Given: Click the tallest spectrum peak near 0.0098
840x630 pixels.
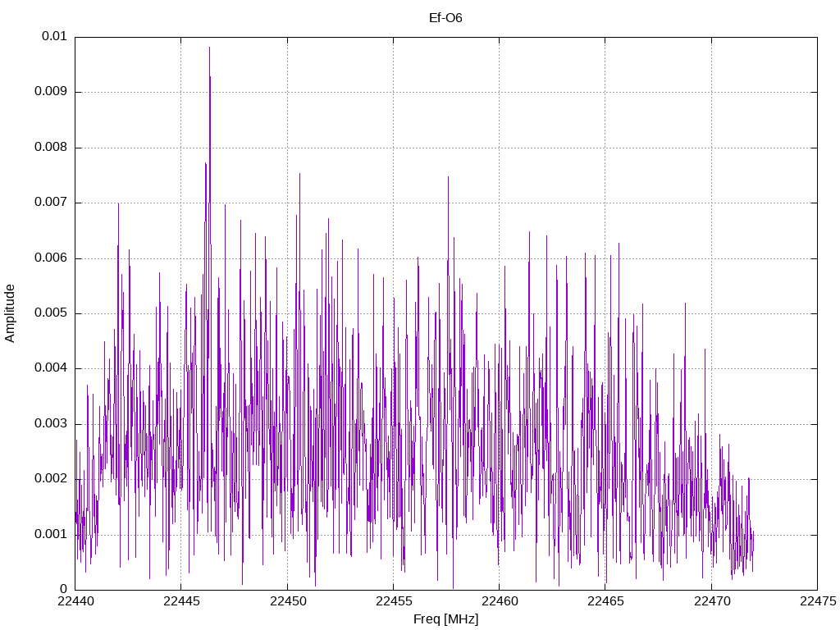Looking at the screenshot, I should [x=209, y=48].
